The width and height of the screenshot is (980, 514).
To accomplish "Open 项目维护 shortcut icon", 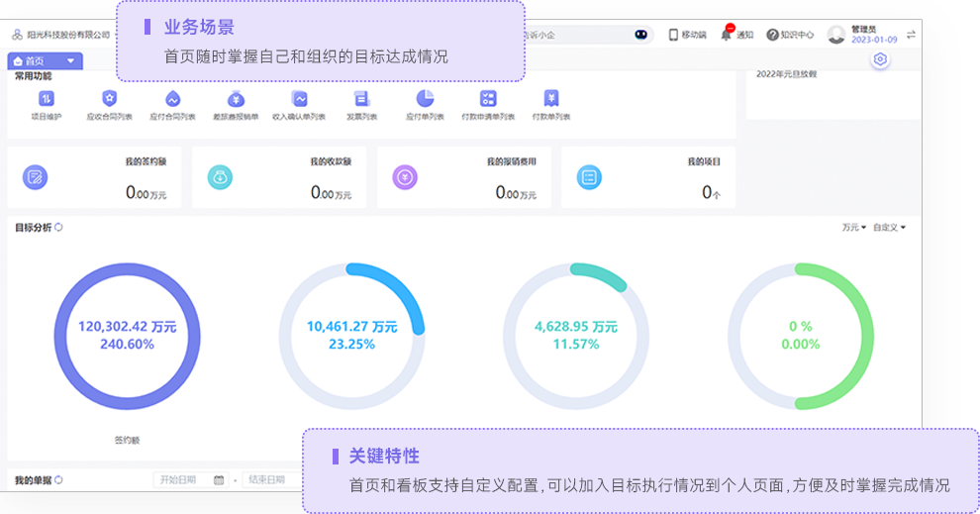I will pos(47,99).
